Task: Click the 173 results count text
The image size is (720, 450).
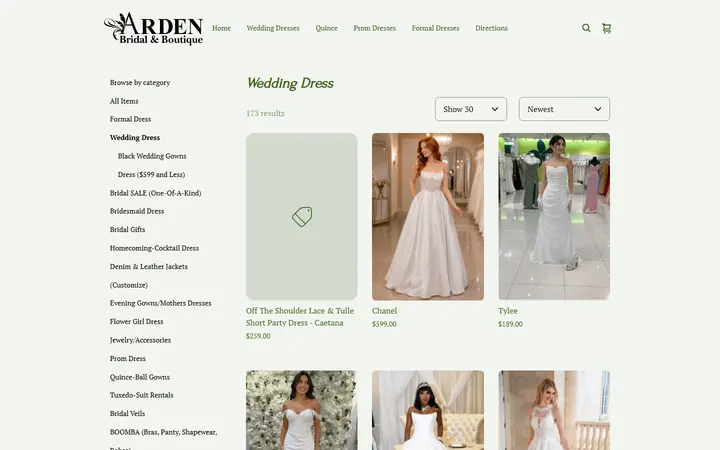Action: (x=265, y=113)
